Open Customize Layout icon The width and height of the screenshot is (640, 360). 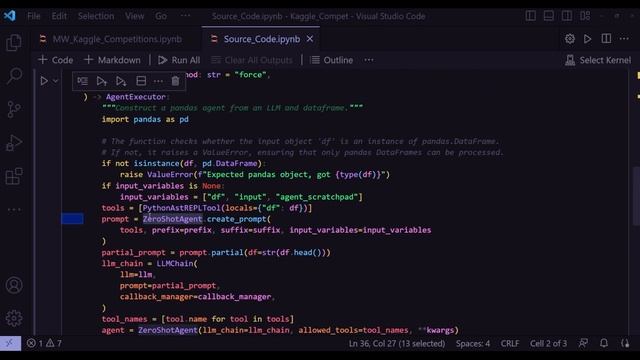585,16
